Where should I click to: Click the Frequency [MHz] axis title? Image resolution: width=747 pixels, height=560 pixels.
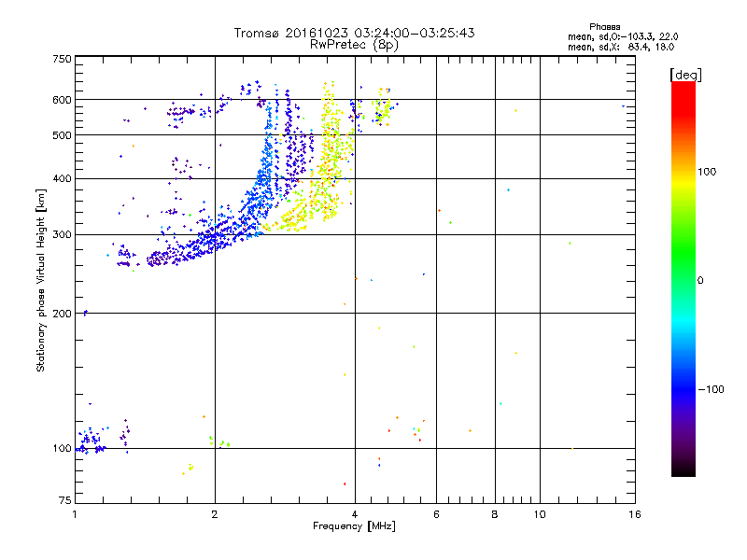pyautogui.click(x=354, y=527)
